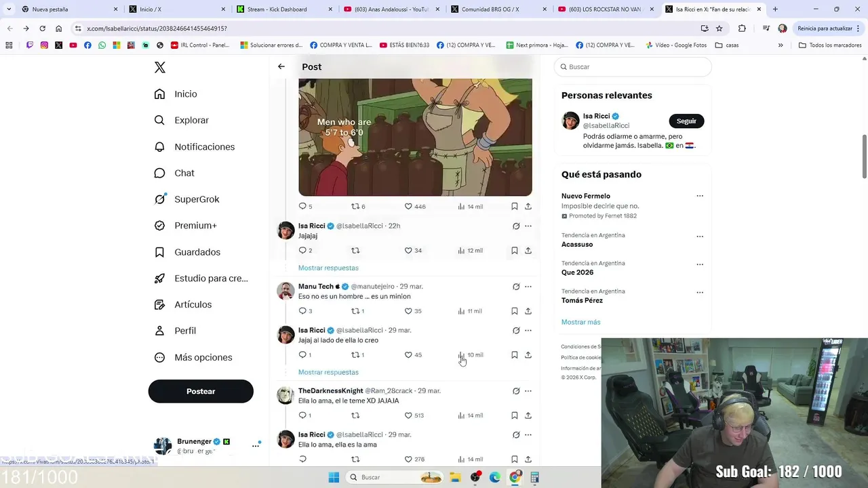This screenshot has height=488, width=868.
Task: Open the Men who are 5'7 image
Action: click(415, 137)
